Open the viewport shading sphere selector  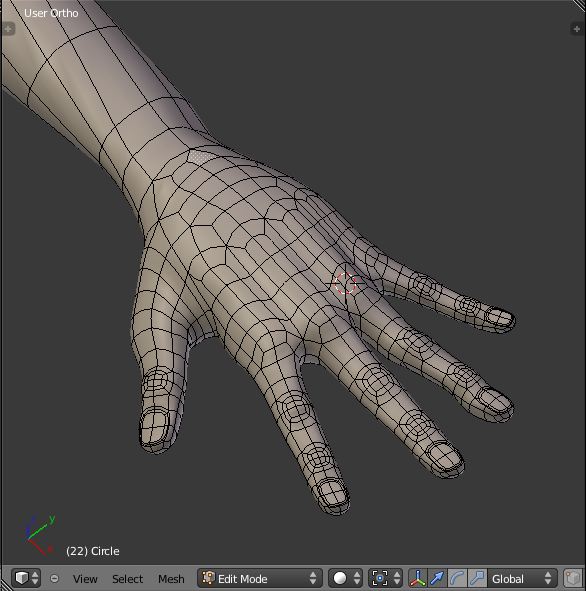click(x=345, y=578)
